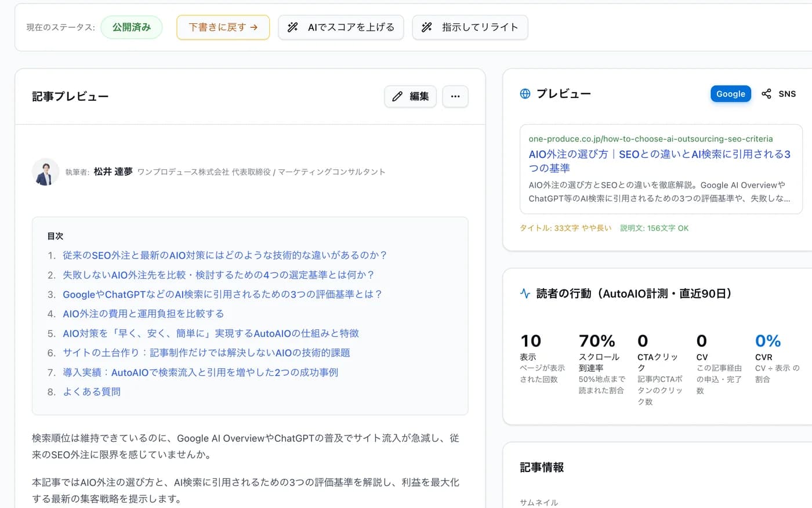Screen dimensions: 812x508
Task: Open TOC item 1 about 従来のSEO外注
Action: [x=224, y=255]
